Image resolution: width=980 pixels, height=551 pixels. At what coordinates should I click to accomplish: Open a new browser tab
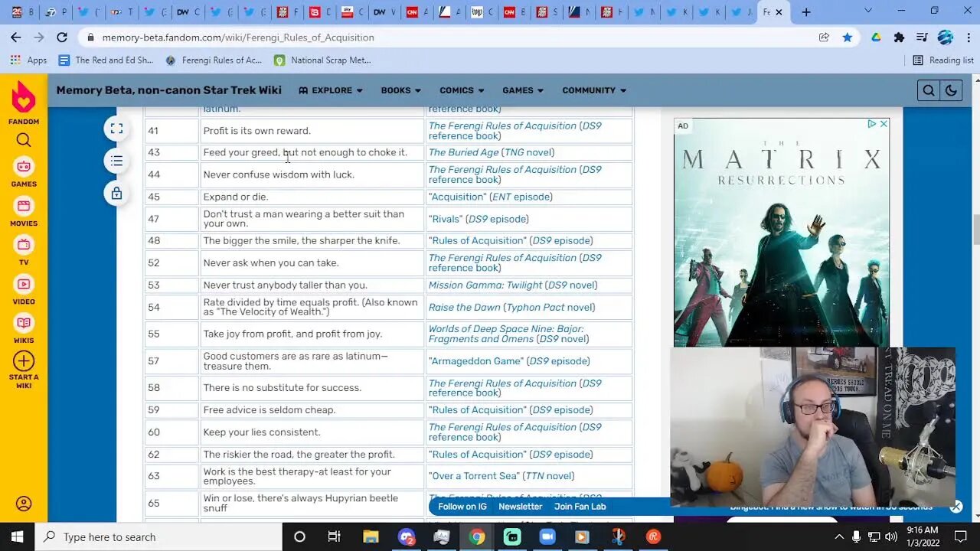(806, 11)
